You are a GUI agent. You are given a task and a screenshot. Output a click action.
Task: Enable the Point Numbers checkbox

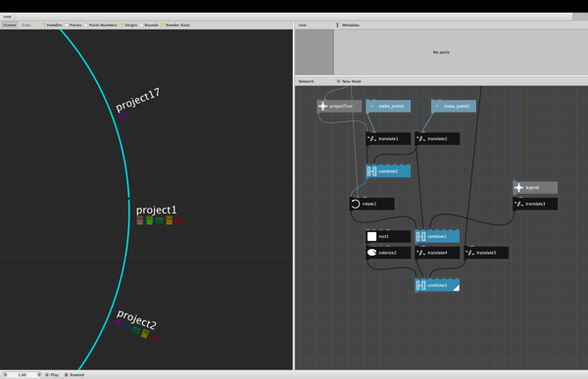click(85, 25)
